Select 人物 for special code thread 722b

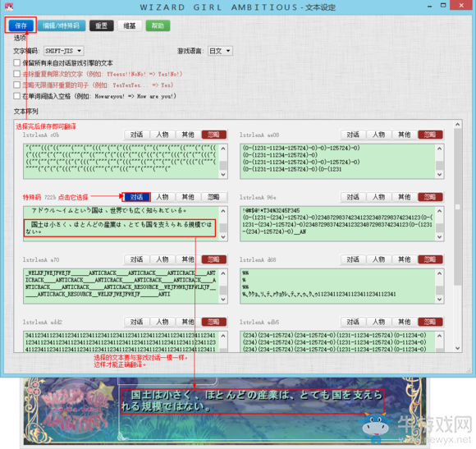[x=162, y=197]
